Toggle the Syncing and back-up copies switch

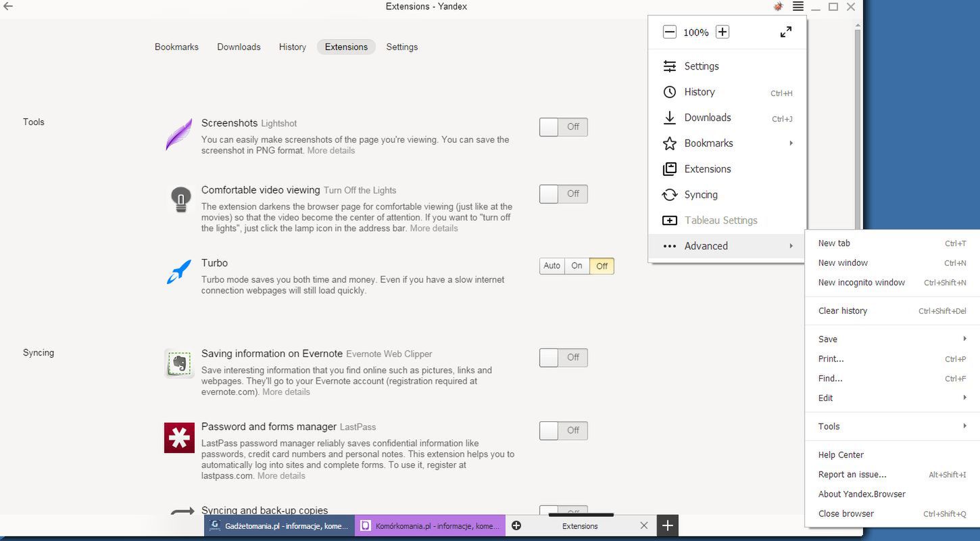[563, 510]
